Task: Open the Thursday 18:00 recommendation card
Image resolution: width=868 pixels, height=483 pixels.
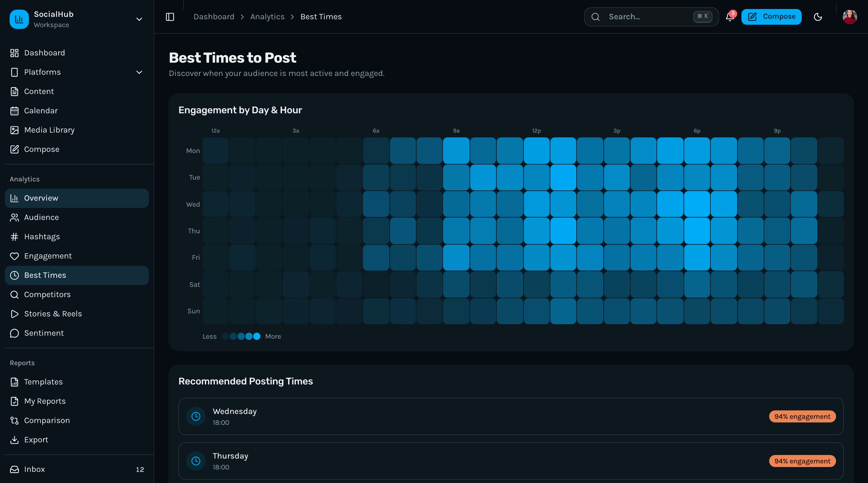Action: point(511,461)
